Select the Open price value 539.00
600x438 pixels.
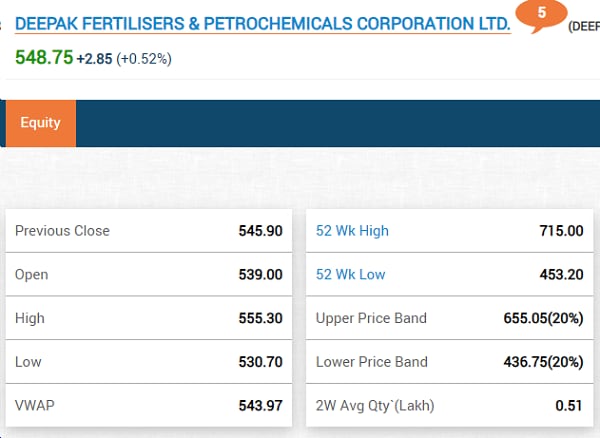pos(261,275)
